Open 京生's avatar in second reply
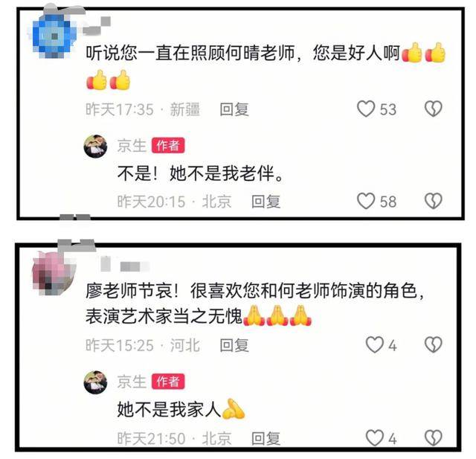The image size is (476, 459). 95,382
